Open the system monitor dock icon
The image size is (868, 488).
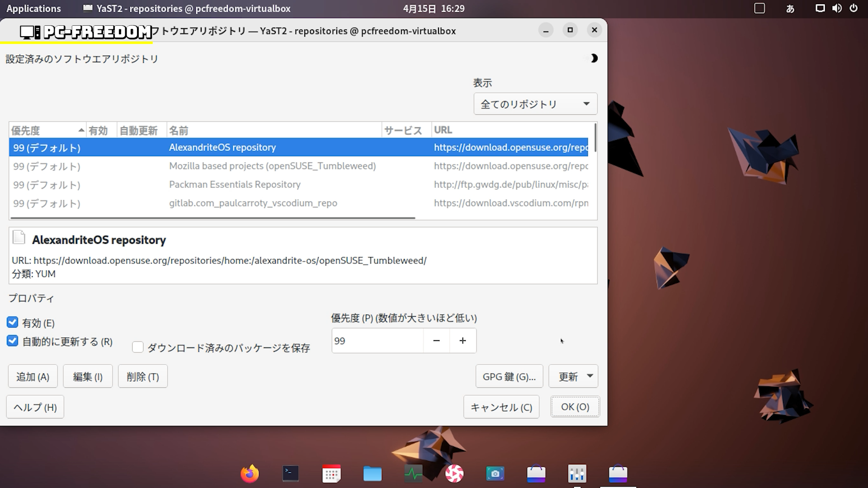click(413, 474)
